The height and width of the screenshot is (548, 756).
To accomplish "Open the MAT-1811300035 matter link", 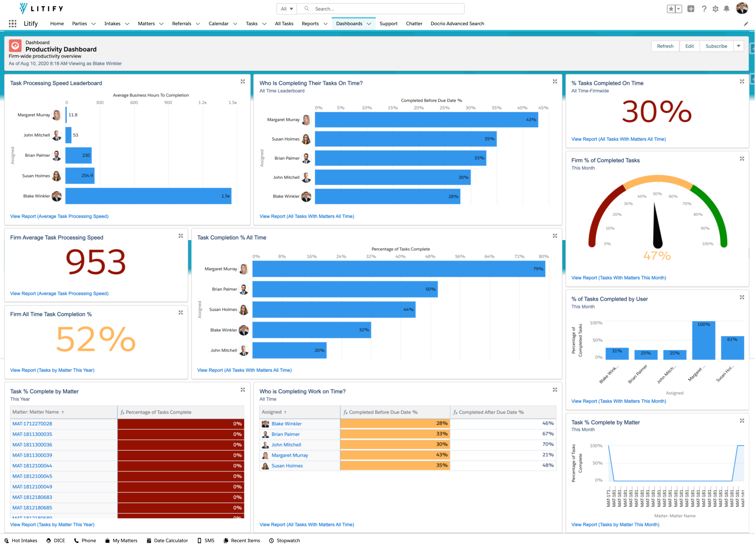I will [x=32, y=434].
